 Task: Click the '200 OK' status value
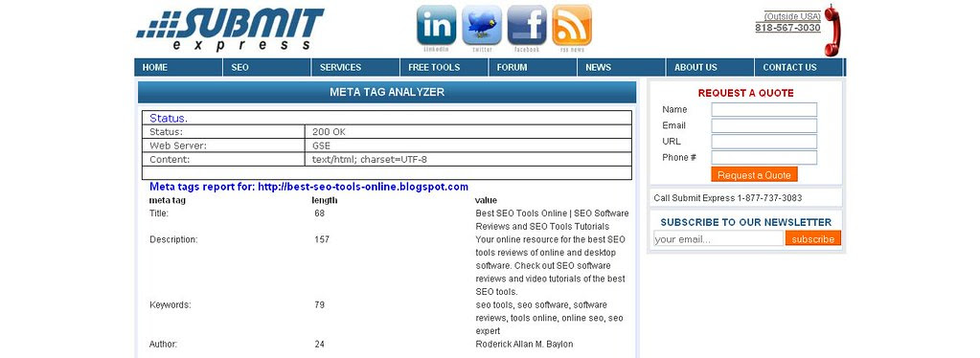[329, 132]
